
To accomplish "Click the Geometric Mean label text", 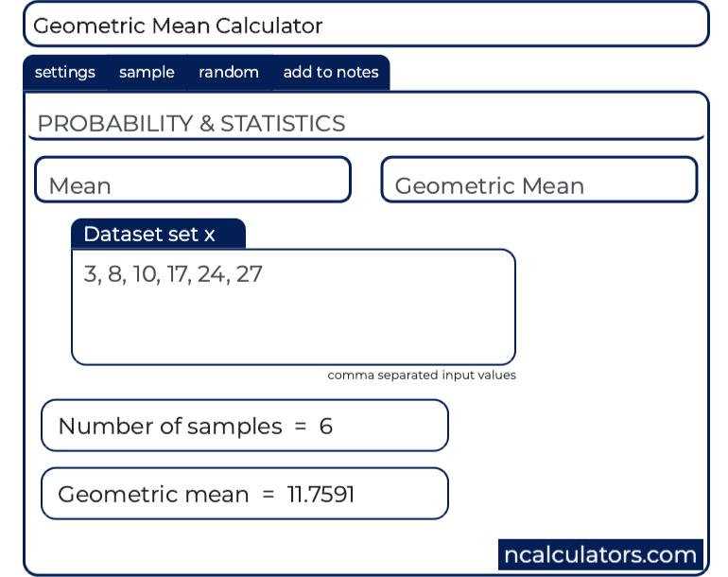I will tap(490, 185).
